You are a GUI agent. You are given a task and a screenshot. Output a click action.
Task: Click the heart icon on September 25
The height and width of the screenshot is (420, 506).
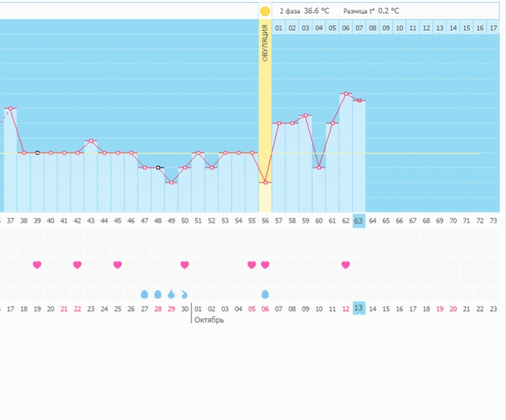pos(117,264)
